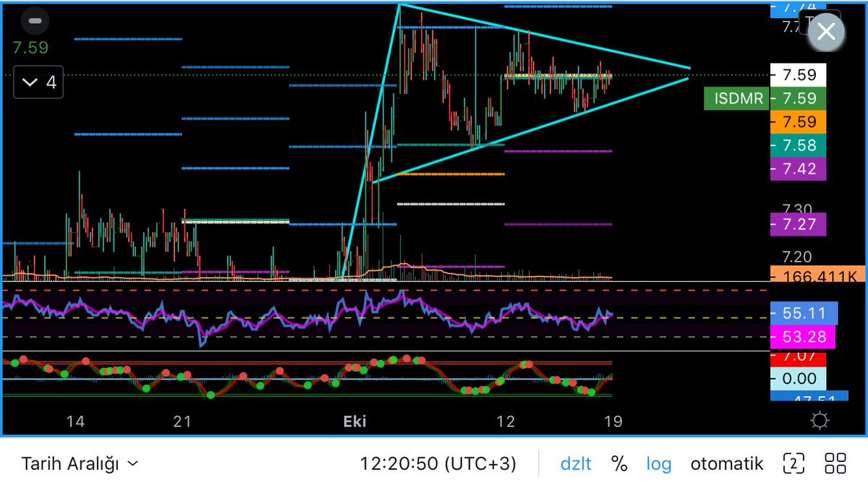Click the 14 date on time axis

point(75,421)
